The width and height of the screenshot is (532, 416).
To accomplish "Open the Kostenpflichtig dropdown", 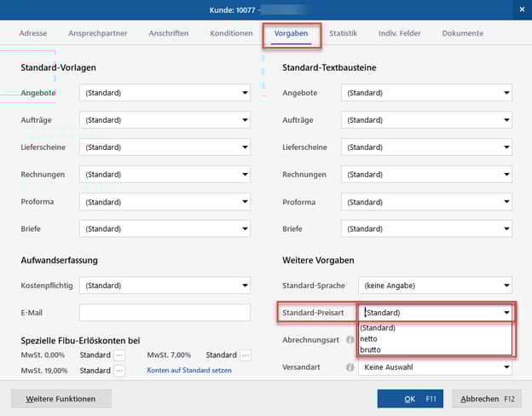I will coord(165,286).
